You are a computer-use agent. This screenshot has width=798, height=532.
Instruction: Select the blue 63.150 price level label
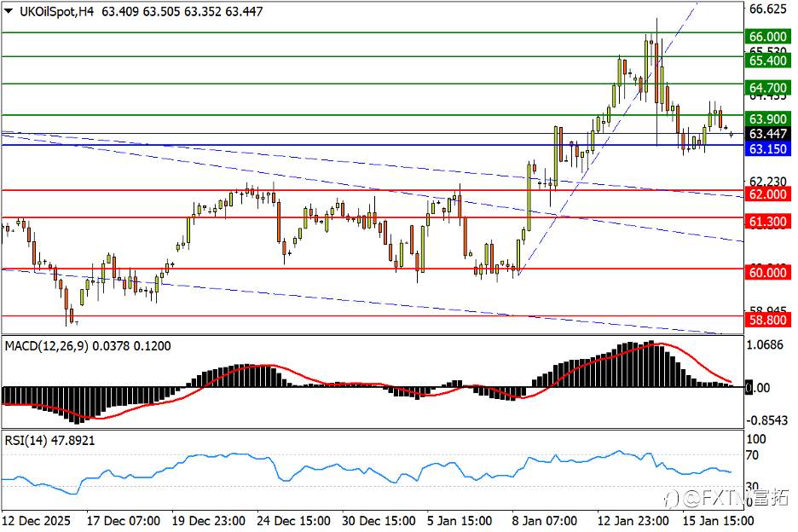click(768, 148)
